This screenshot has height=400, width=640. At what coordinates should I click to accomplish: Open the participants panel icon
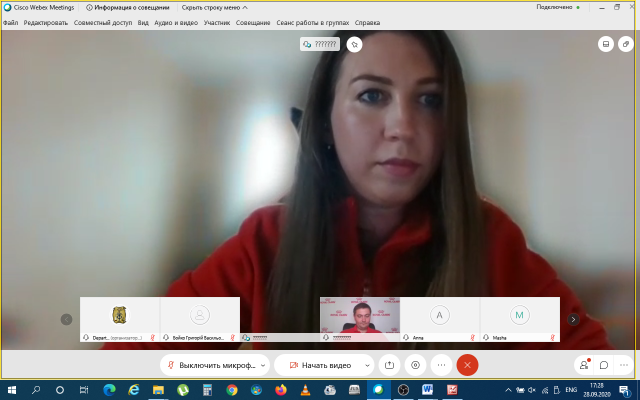tap(584, 365)
